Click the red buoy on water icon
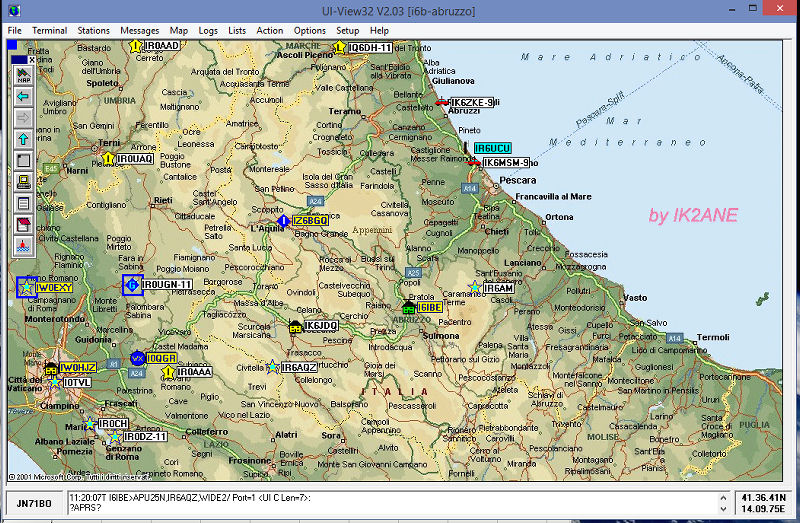The image size is (800, 523). [23, 246]
